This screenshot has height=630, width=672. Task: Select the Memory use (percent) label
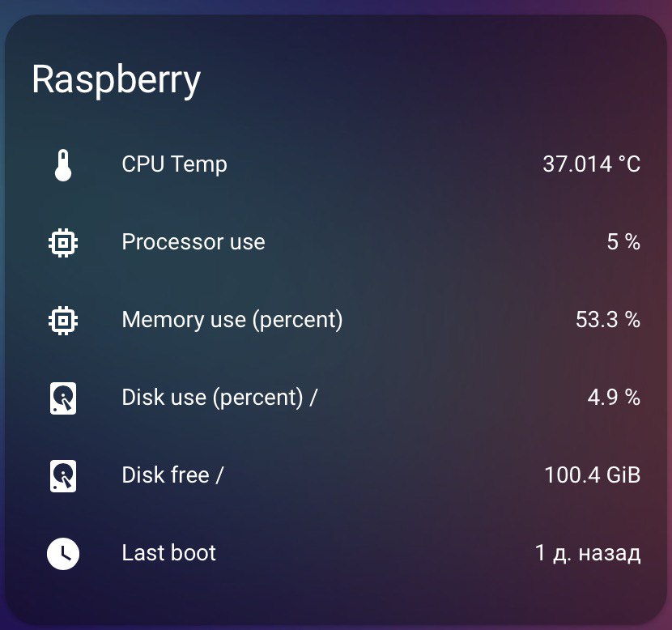[x=232, y=320]
